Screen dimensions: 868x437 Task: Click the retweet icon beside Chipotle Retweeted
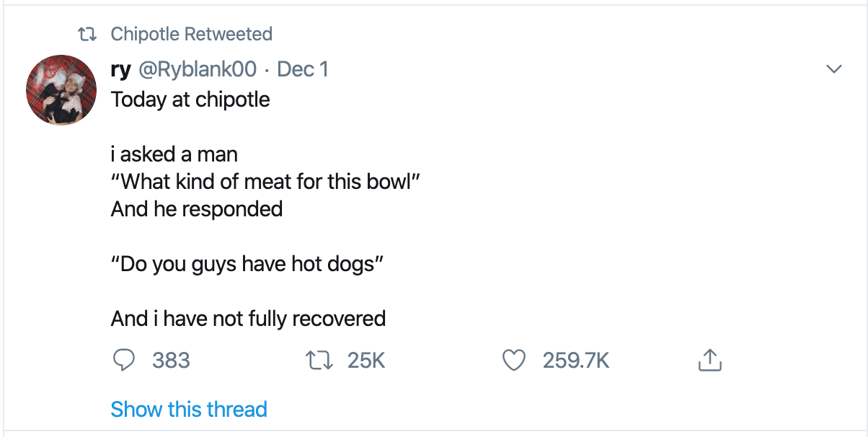88,33
